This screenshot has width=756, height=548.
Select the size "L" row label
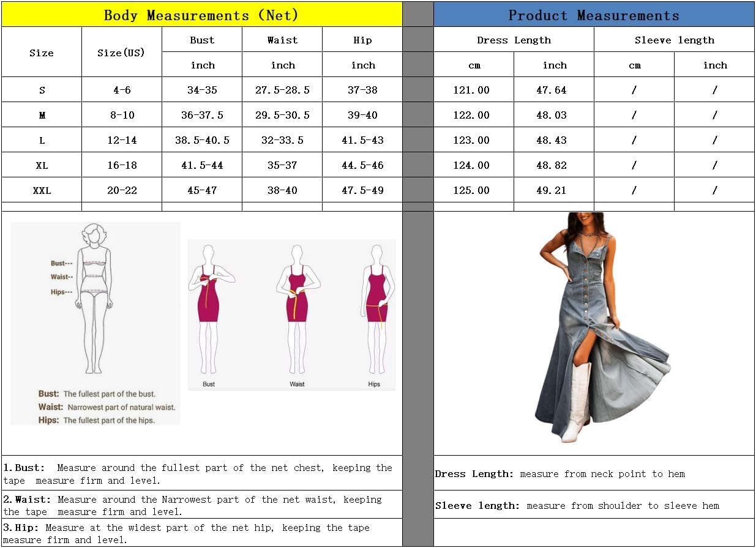[42, 140]
